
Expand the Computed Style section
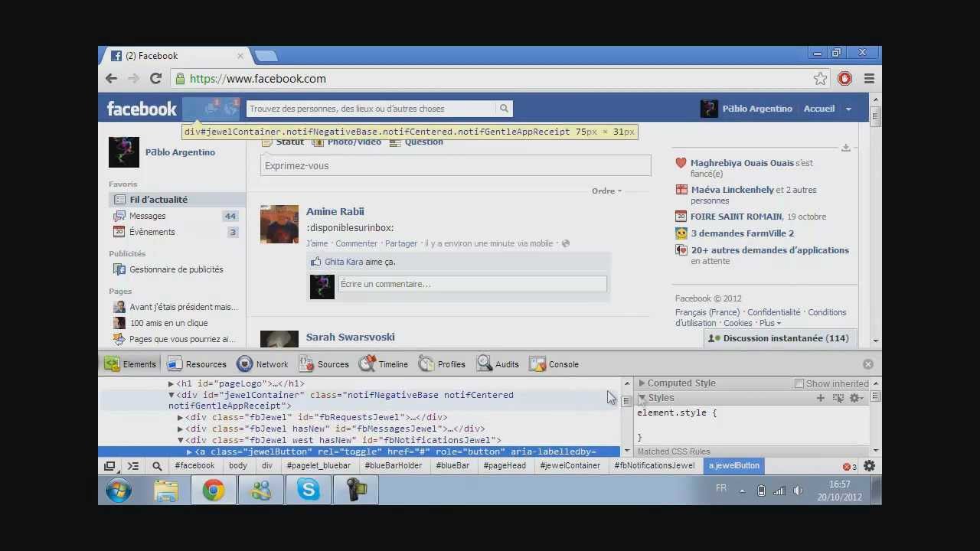pos(642,383)
